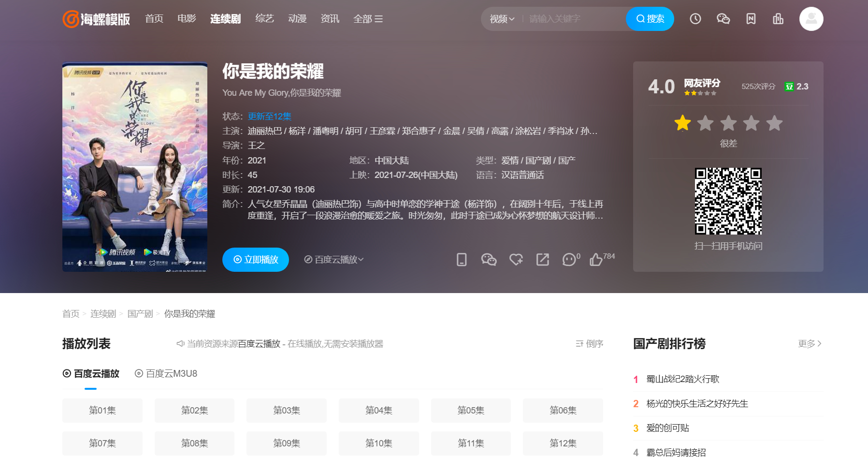Open ranked show 蜀山战纪2踏火行歌
The height and width of the screenshot is (457, 868).
(x=683, y=379)
